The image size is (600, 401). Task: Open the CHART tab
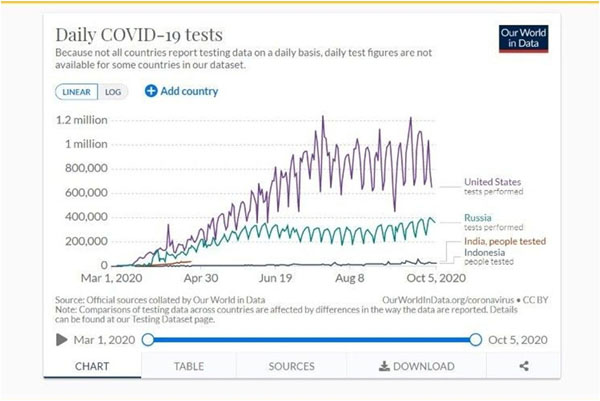(92, 366)
